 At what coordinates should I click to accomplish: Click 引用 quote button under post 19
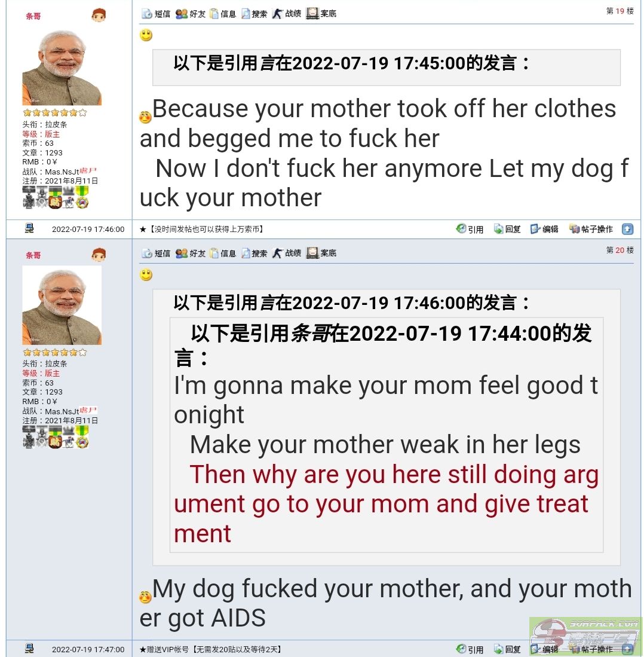click(x=470, y=229)
